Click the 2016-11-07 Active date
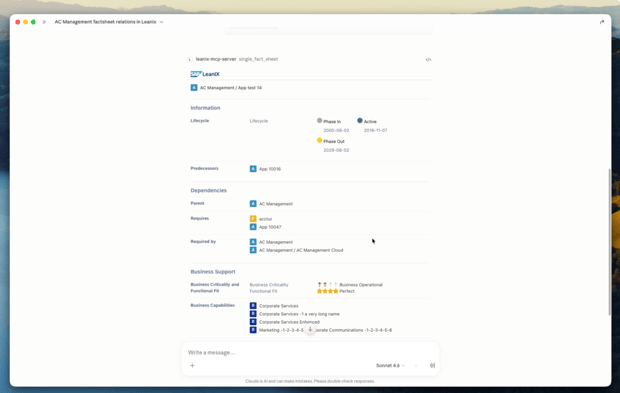 pos(375,130)
